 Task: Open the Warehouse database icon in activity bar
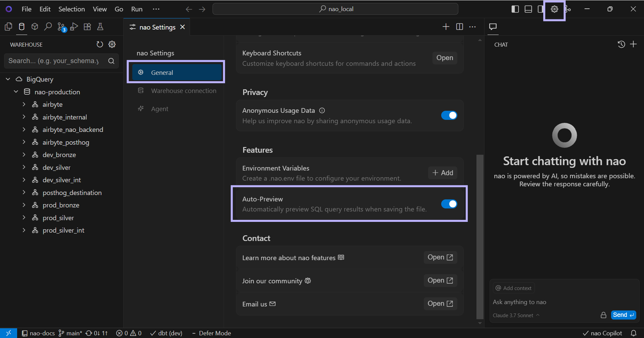point(21,27)
